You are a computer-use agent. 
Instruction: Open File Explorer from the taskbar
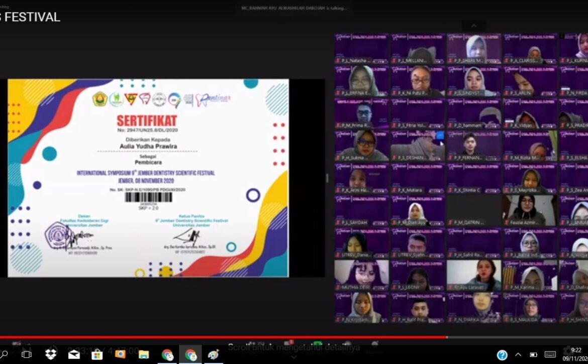coord(144,354)
